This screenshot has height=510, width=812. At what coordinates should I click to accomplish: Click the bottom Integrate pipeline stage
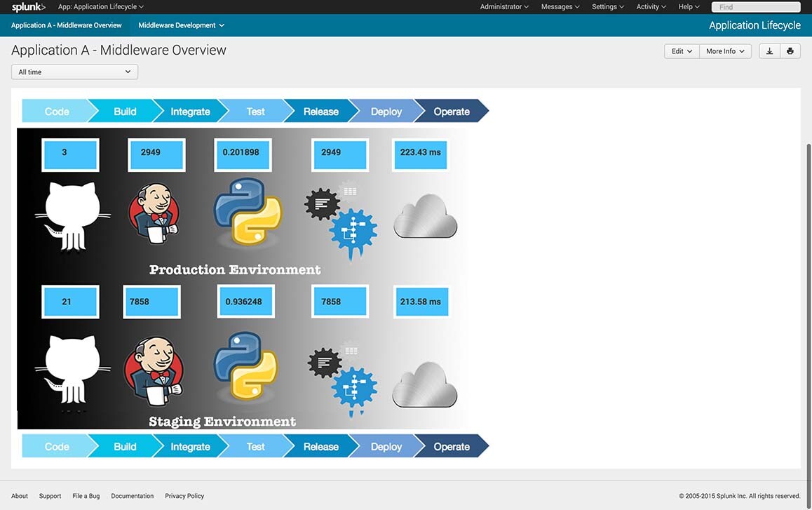[190, 446]
